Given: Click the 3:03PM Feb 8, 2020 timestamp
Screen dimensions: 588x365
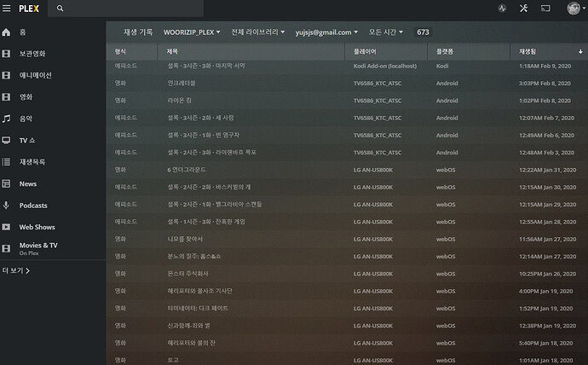Looking at the screenshot, I should [x=545, y=84].
